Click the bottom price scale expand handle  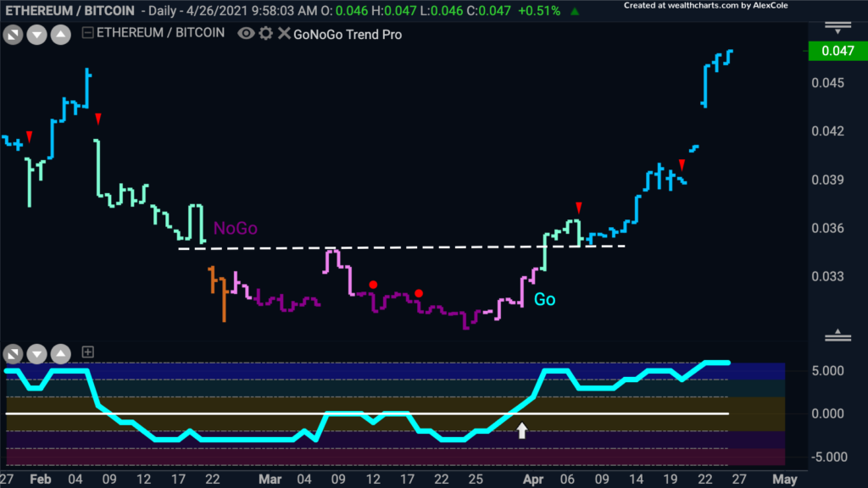point(837,335)
